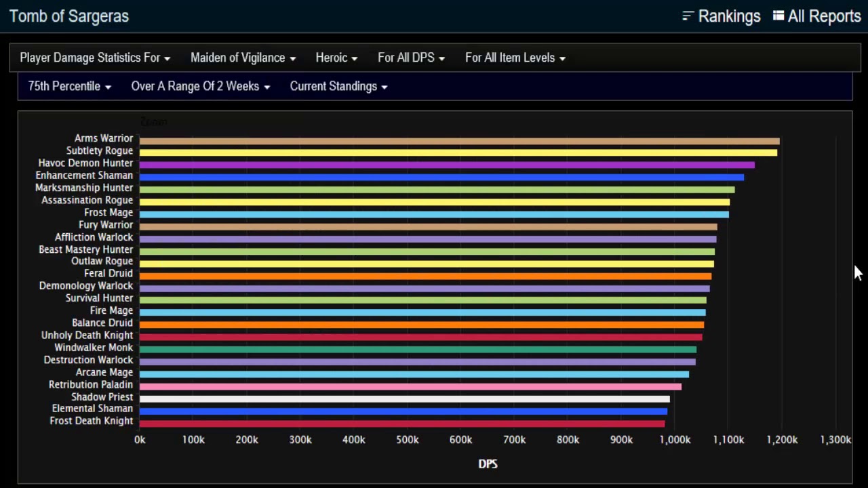The width and height of the screenshot is (868, 488).
Task: Click the Elemental Shaman label
Action: tap(92, 408)
